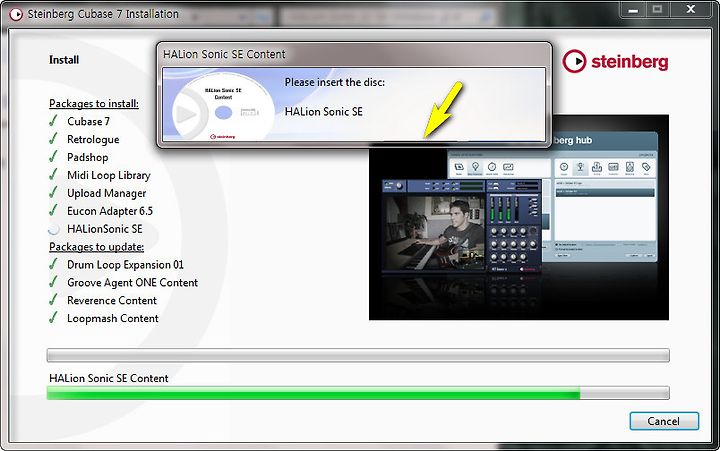The image size is (720, 451).
Task: Maximize the Cubase 7 Installation window
Action: point(658,10)
